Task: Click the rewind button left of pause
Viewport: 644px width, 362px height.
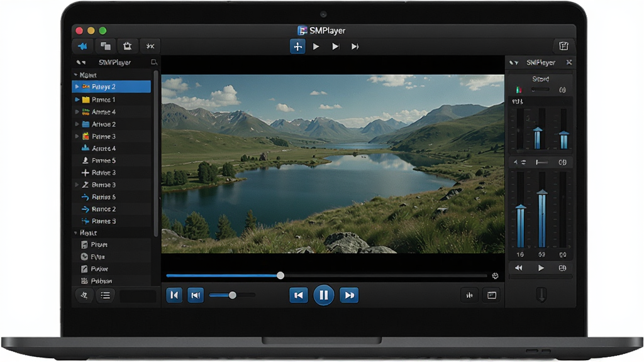Action: [x=299, y=295]
